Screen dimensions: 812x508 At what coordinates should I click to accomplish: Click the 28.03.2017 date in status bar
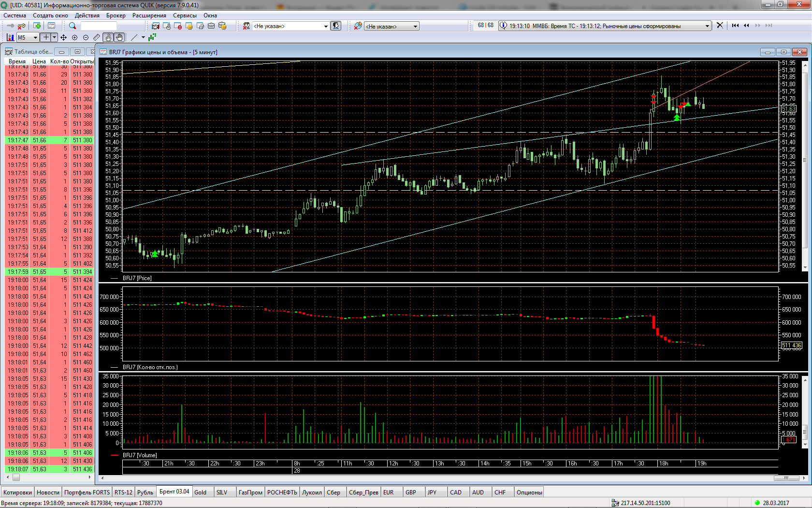click(776, 503)
